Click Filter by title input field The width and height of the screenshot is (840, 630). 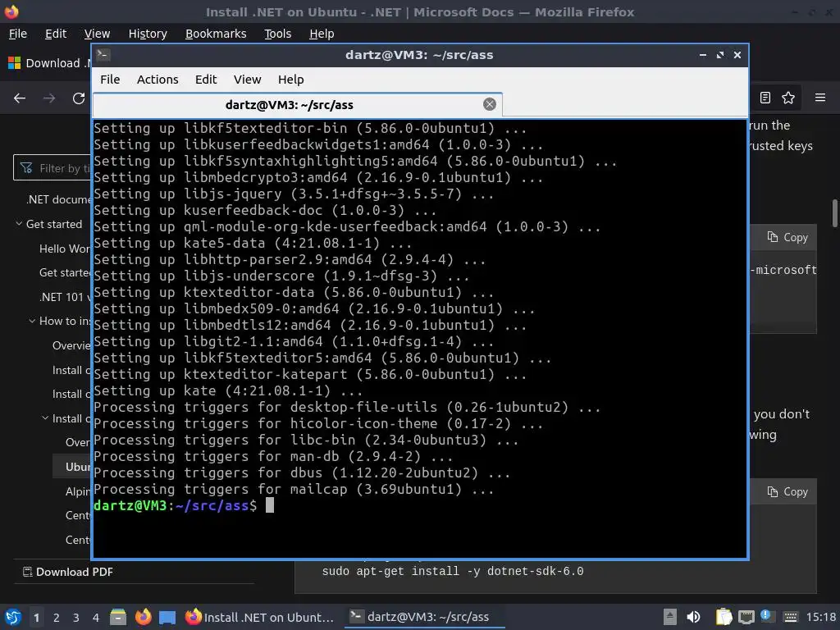click(52, 168)
